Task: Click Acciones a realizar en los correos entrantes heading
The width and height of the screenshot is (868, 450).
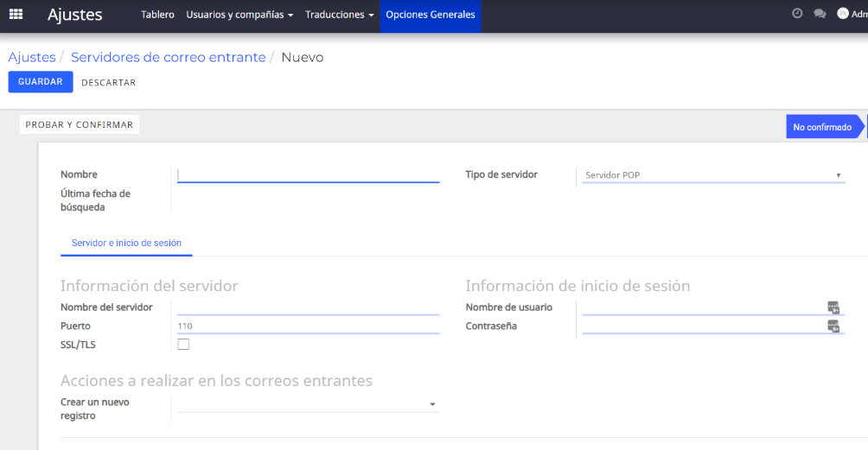Action: (x=216, y=381)
